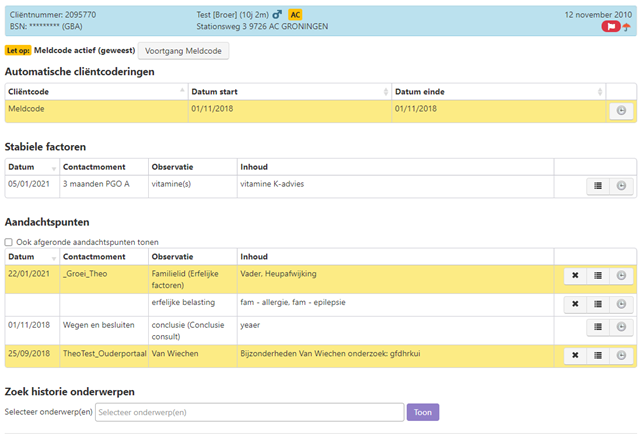Remove the Familielid Heupafwijking attention point
The image size is (643, 439).
[575, 276]
